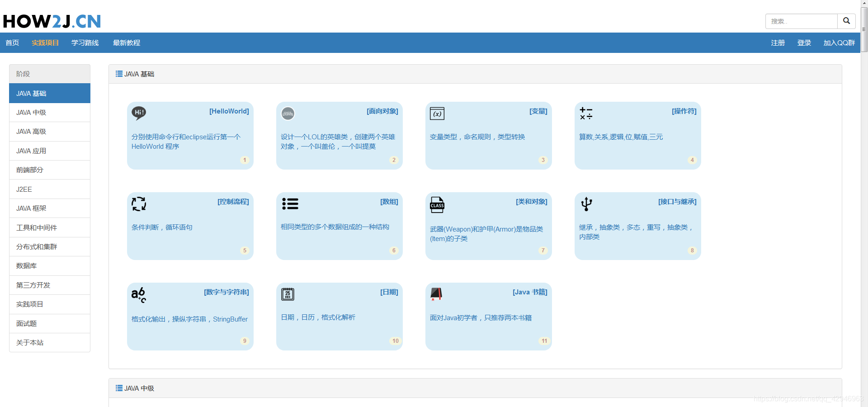
Task: Click description 日期，日历，格式化解析
Action: [318, 317]
